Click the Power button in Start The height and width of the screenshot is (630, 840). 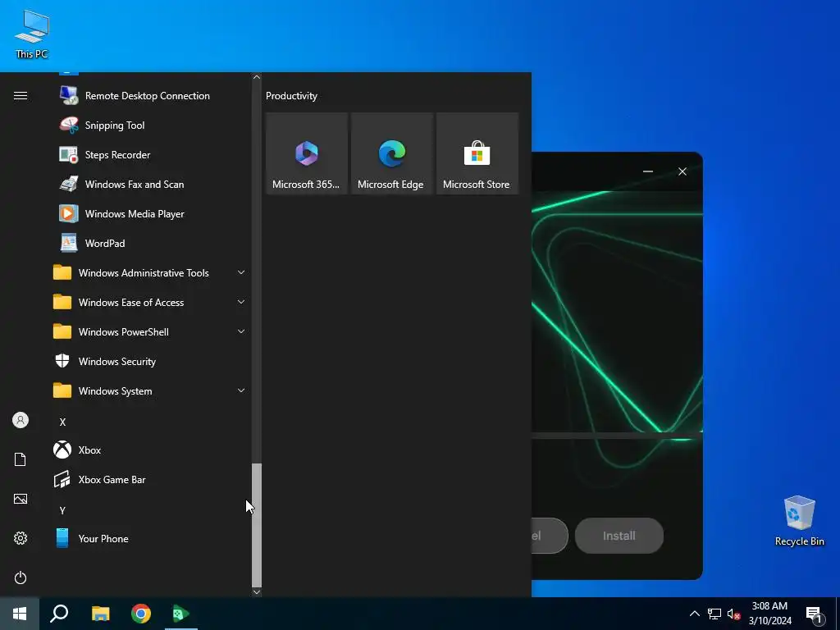point(21,577)
